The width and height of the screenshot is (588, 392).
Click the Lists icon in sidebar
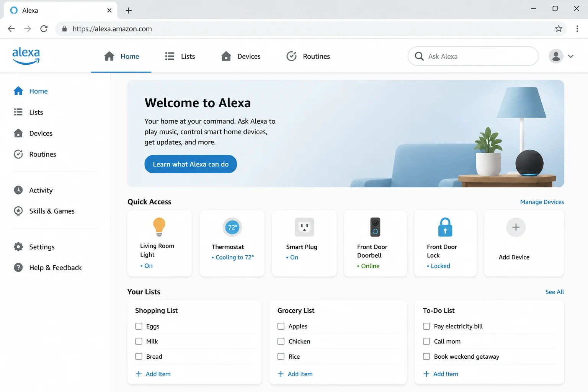(18, 112)
